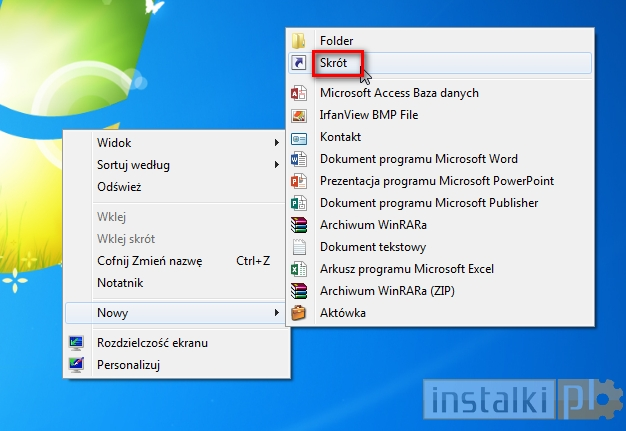
Task: Click the Rozdzielczość ekranu monitor icon
Action: point(76,343)
